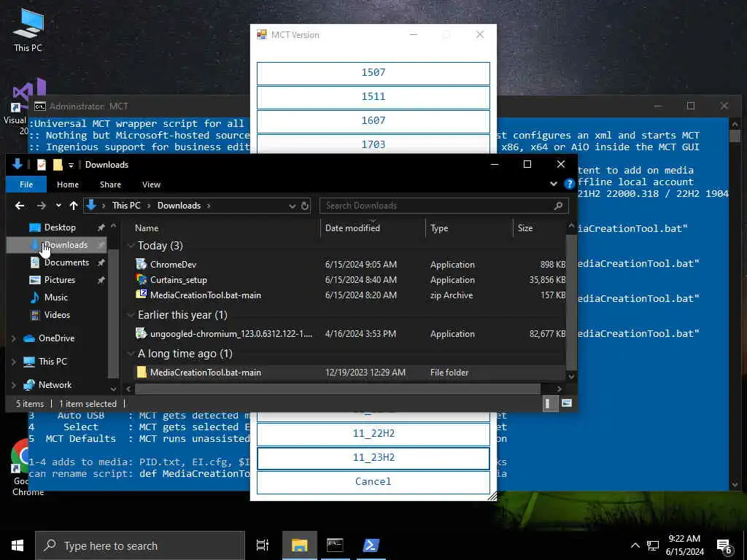Collapse the Today (3) group

point(131,246)
